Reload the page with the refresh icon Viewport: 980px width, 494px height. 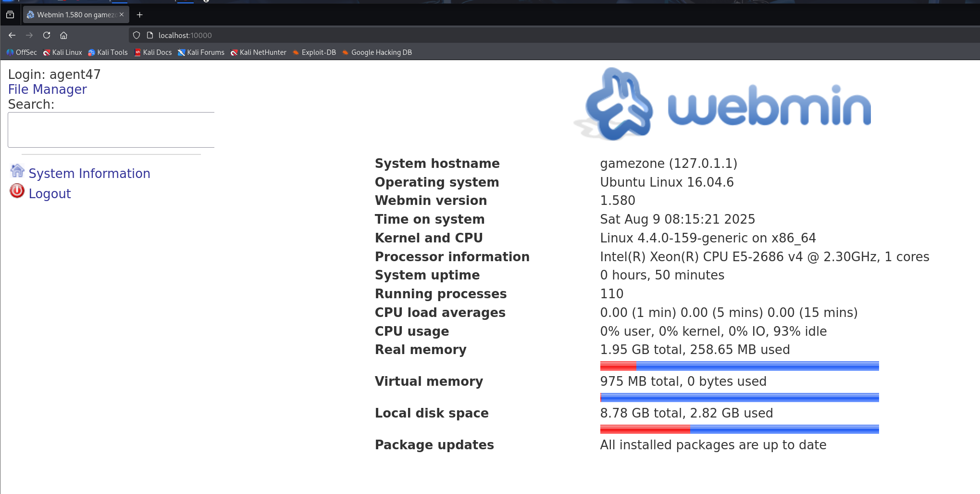click(47, 35)
